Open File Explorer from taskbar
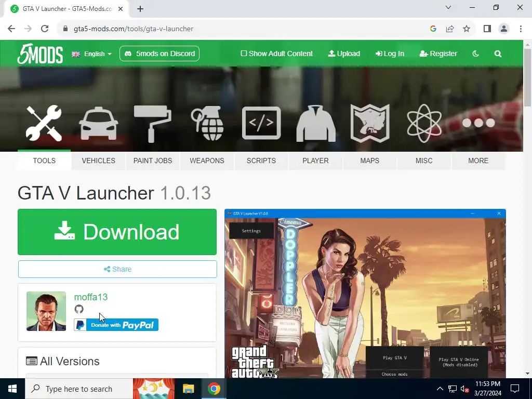Screen dimensions: 532x399 coord(188,389)
